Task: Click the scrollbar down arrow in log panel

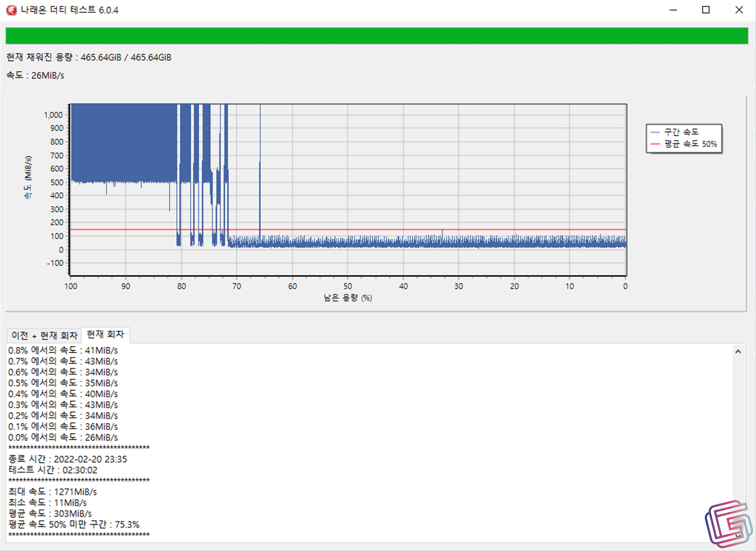Action: (738, 536)
